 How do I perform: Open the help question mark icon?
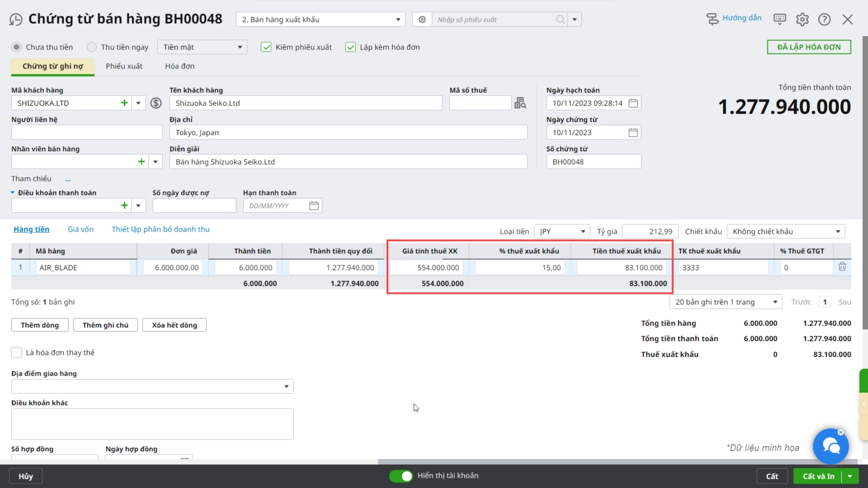click(x=824, y=20)
